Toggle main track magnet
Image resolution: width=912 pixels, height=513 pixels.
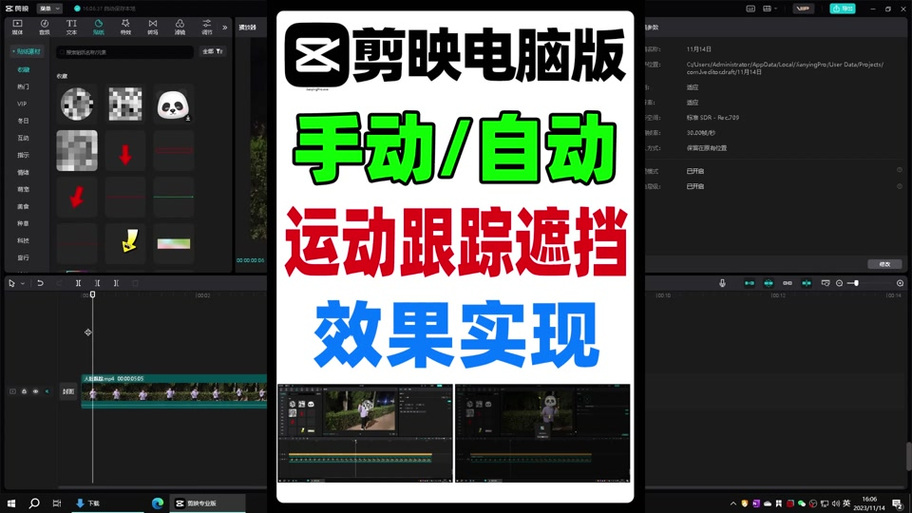coord(749,283)
